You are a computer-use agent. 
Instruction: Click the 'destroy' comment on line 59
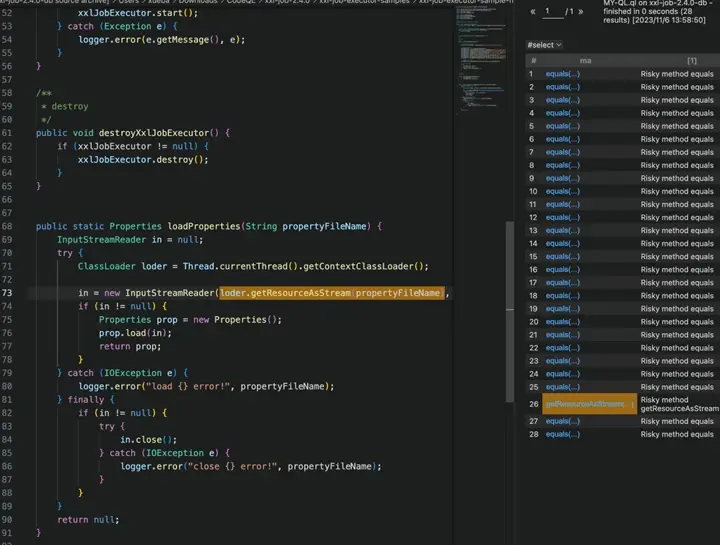(70, 107)
